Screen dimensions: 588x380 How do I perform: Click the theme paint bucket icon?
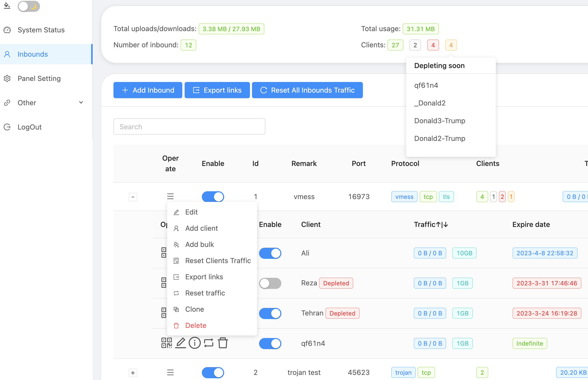7,6
